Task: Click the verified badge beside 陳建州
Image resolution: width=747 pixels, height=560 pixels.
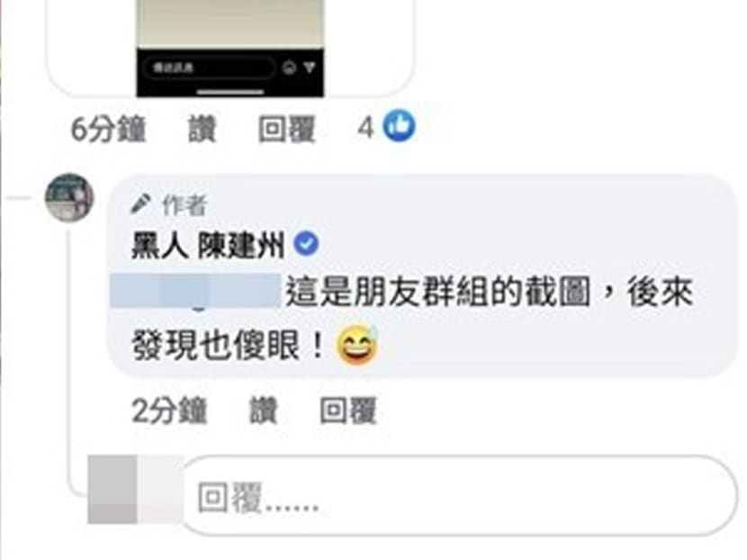Action: point(306,244)
